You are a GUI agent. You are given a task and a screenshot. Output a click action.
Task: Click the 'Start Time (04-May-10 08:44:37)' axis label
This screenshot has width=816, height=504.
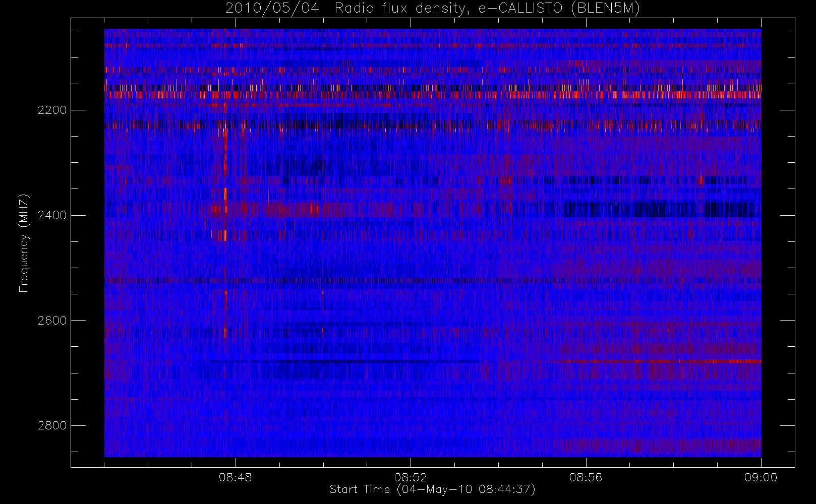(x=432, y=489)
